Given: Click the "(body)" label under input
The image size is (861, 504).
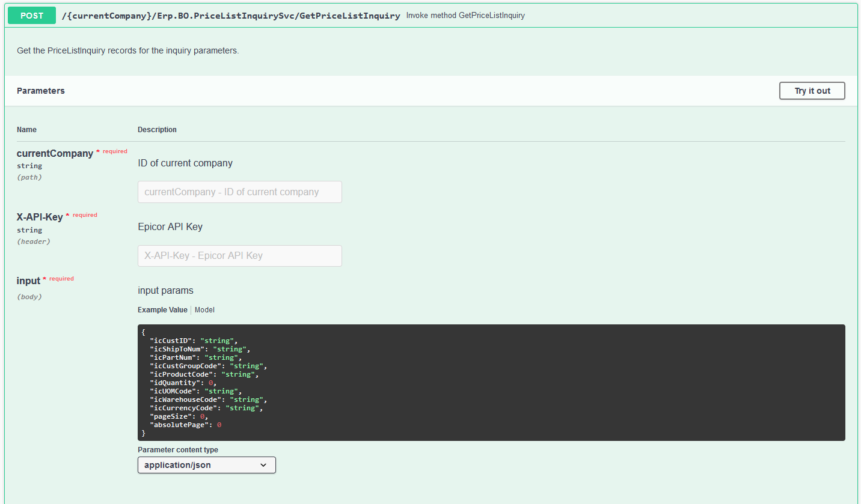Looking at the screenshot, I should pos(29,297).
